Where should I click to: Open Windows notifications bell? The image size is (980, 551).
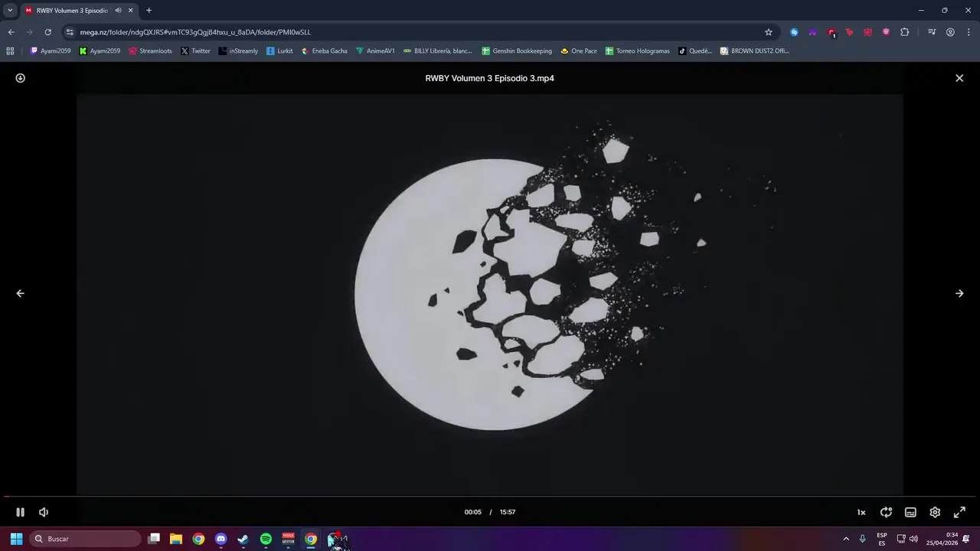pyautogui.click(x=967, y=539)
